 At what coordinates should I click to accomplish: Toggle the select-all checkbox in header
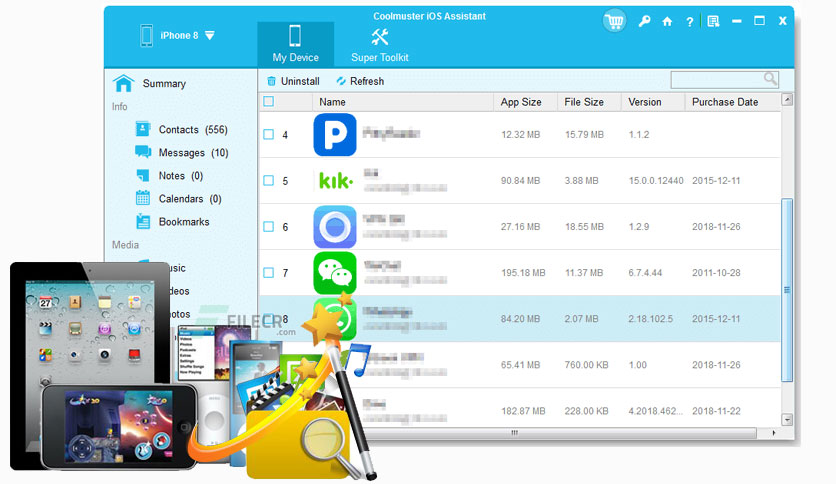coord(269,101)
